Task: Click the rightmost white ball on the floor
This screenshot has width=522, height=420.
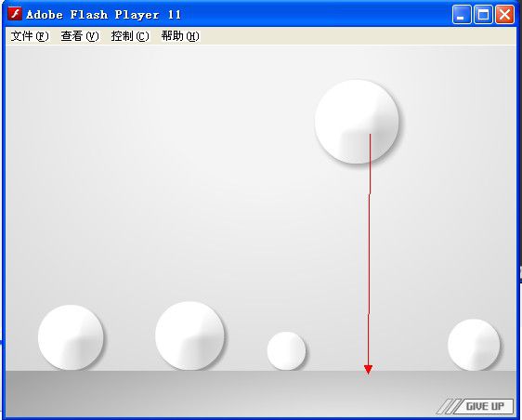Action: click(474, 345)
